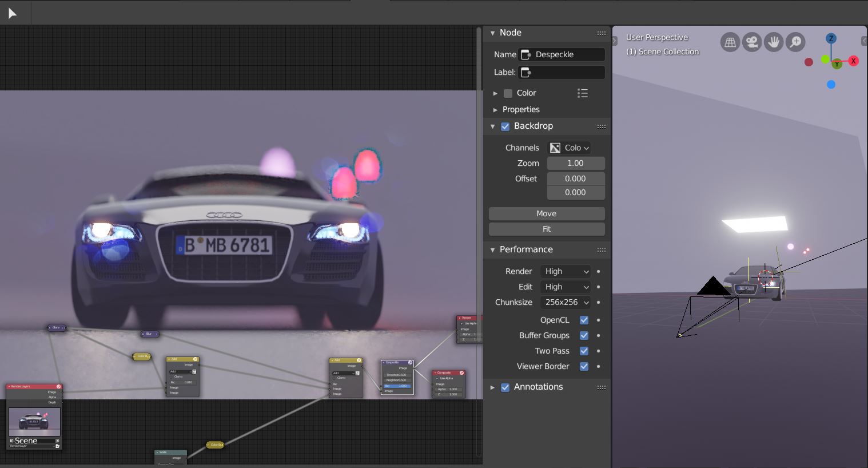Click the magnifier zoom icon in the viewport
868x468 pixels.
tap(795, 42)
